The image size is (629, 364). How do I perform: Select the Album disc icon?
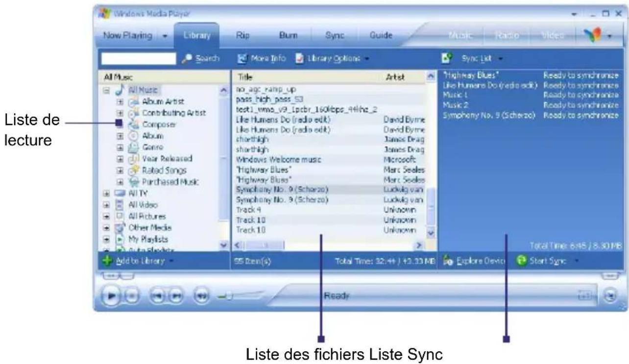coord(133,136)
